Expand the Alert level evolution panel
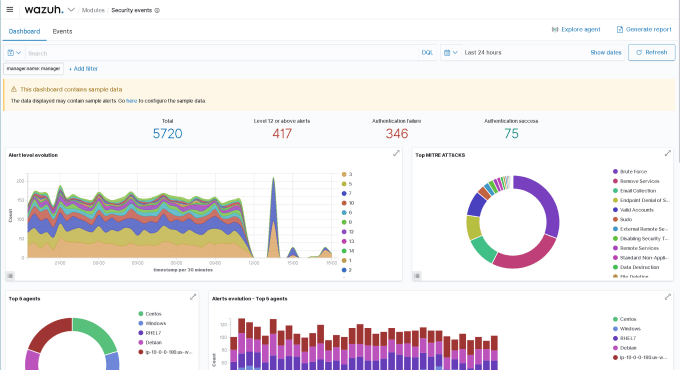Screen dimensions: 680x370 pos(396,153)
